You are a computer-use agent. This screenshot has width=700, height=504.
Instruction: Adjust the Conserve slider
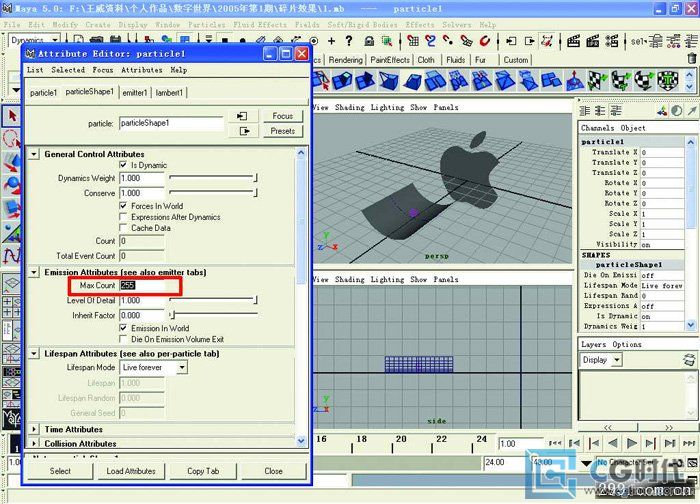[x=213, y=193]
